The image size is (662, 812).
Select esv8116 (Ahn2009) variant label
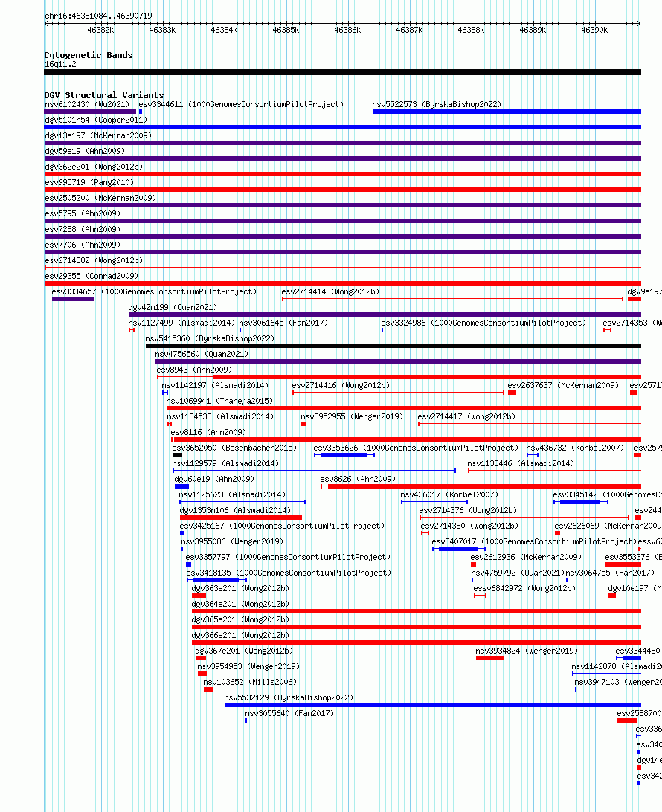[x=209, y=432]
